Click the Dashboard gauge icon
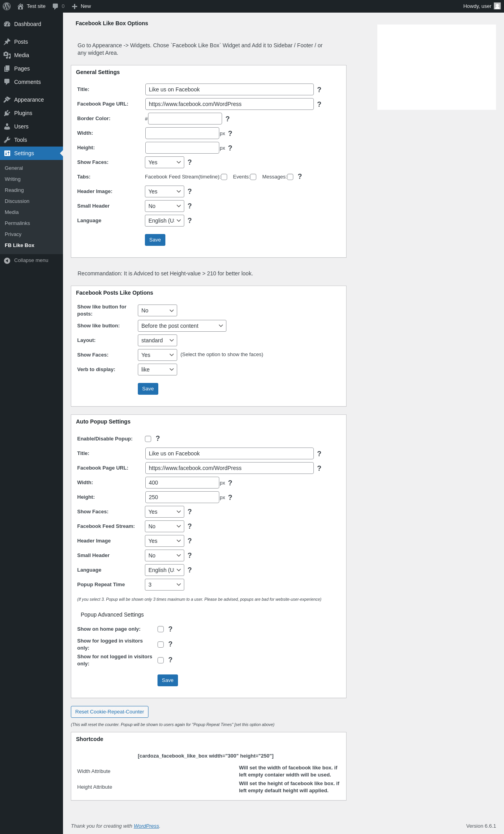The height and width of the screenshot is (834, 504). tap(7, 24)
